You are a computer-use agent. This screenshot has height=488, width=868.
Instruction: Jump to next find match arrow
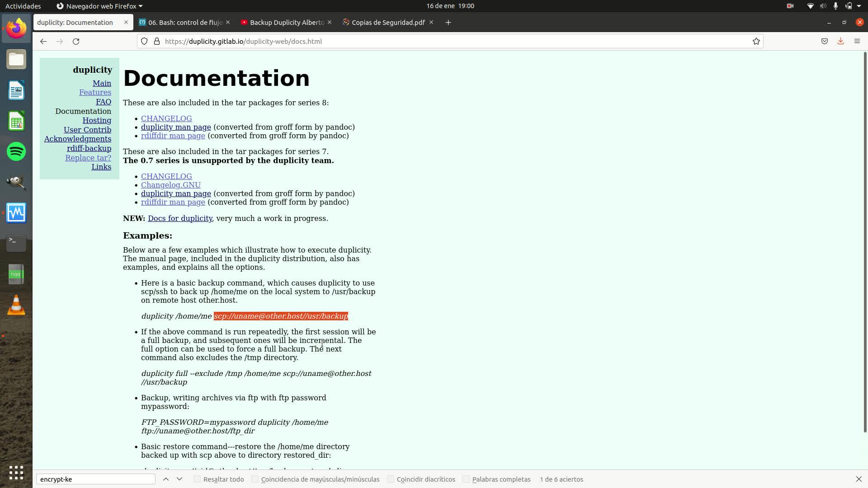[179, 479]
